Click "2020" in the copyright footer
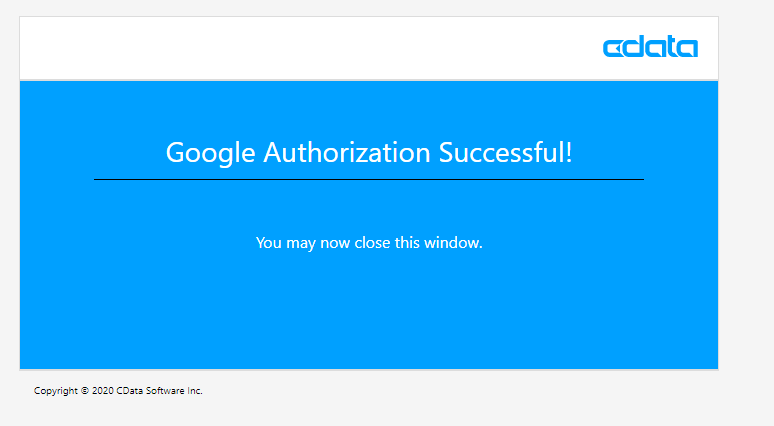Screen dimensions: 774x426 (x=102, y=391)
